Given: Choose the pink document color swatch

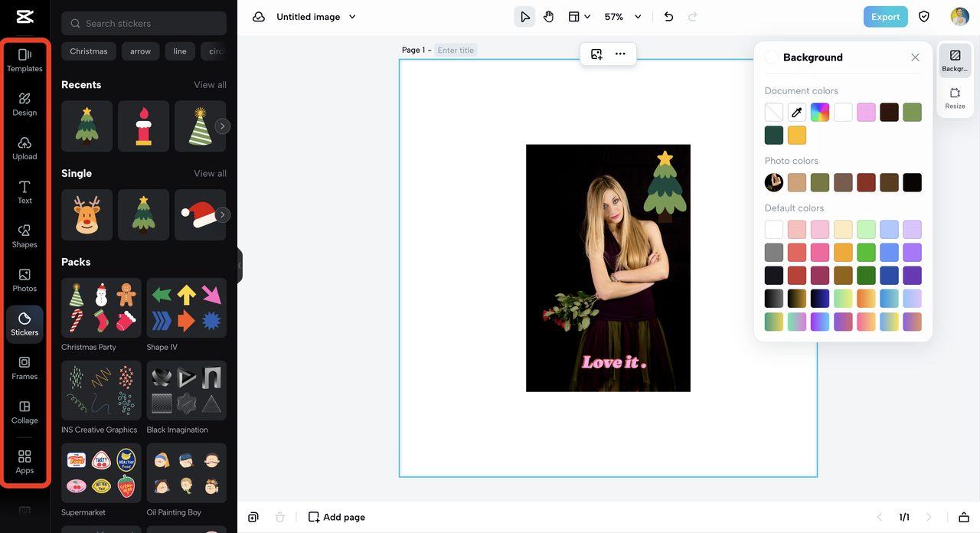Looking at the screenshot, I should 866,113.
